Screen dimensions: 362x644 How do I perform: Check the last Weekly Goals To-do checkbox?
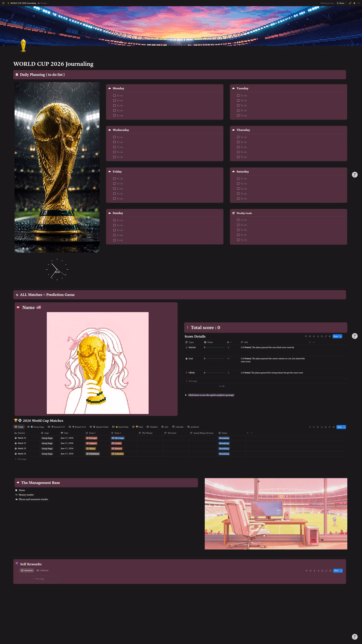238,240
